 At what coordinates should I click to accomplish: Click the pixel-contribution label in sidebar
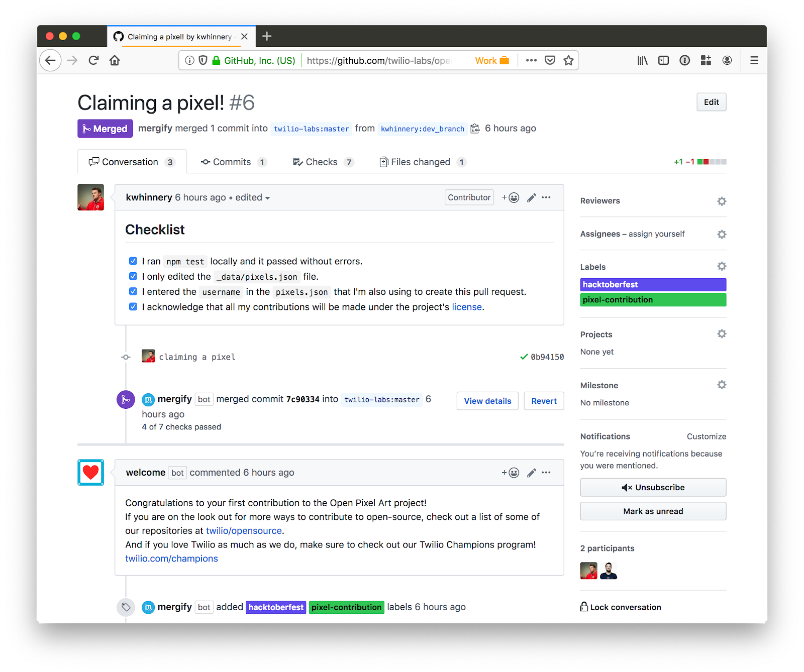click(653, 300)
